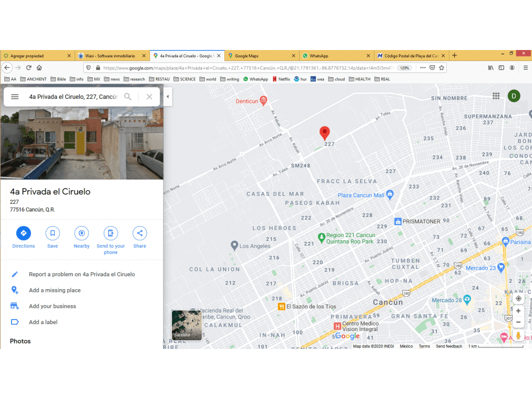The height and width of the screenshot is (399, 532).
Task: Open the Firefox library icon
Action: 491,68
